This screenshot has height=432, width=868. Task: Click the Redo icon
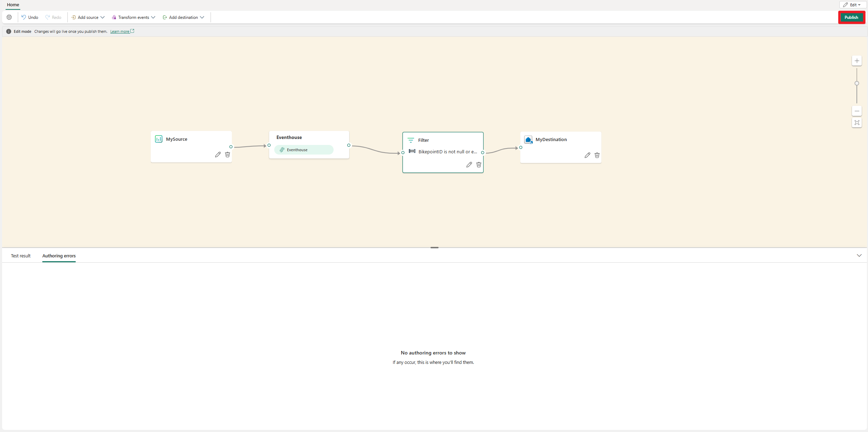pos(54,17)
